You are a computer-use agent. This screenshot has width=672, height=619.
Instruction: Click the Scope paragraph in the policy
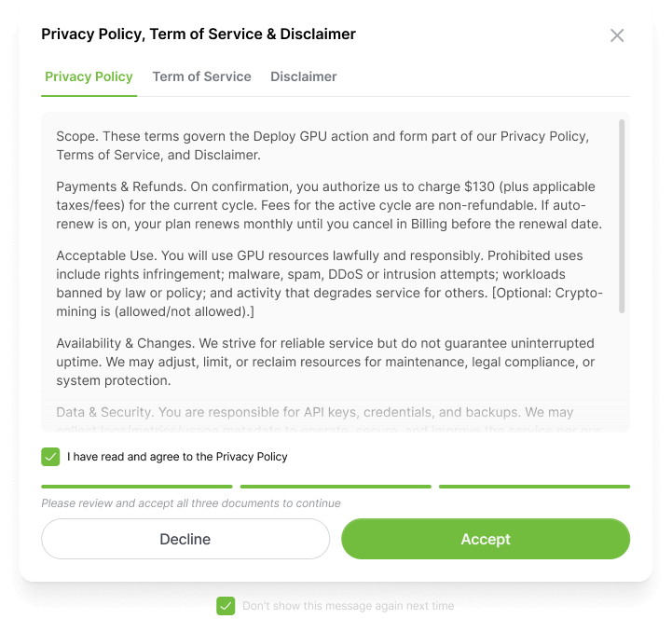pyautogui.click(x=322, y=145)
